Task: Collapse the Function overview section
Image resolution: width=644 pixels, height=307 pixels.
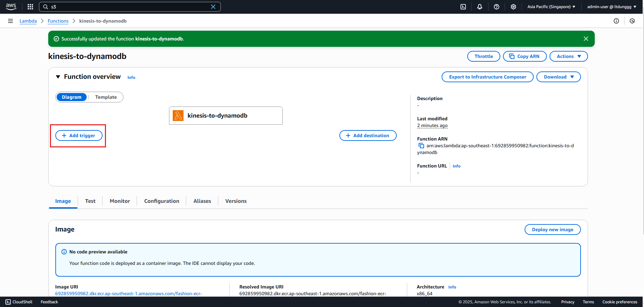Action: pos(58,77)
